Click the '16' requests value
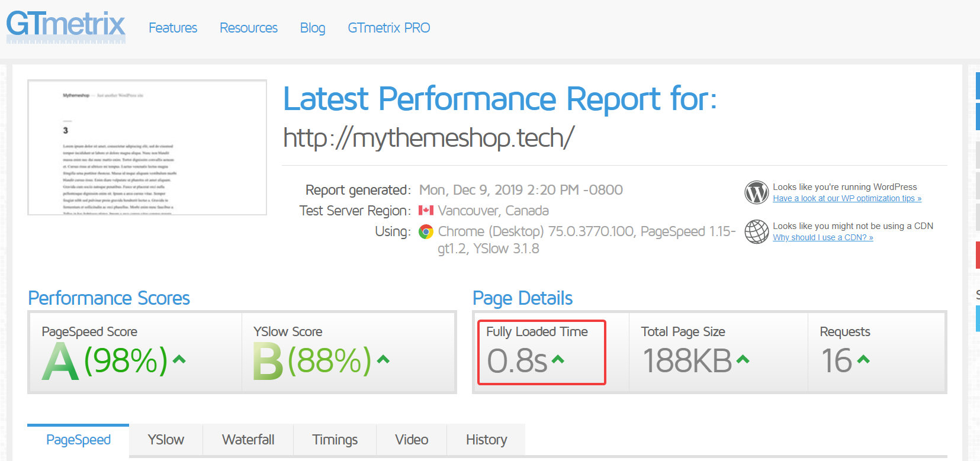Viewport: 980px width, 461px height. coord(836,360)
